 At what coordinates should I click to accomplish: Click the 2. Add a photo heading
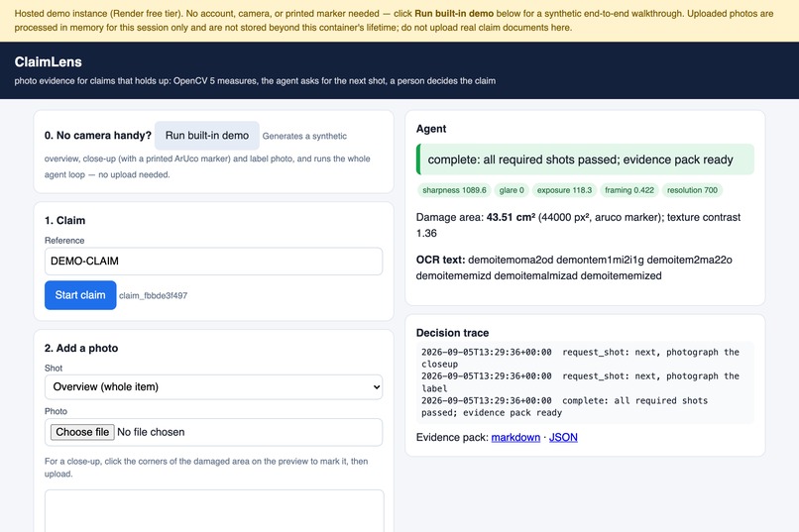click(81, 348)
